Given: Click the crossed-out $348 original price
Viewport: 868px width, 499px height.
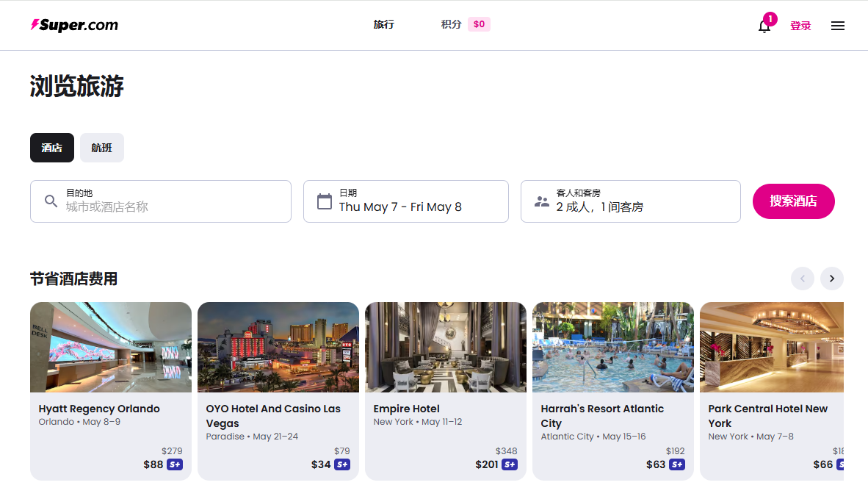Looking at the screenshot, I should pos(507,451).
